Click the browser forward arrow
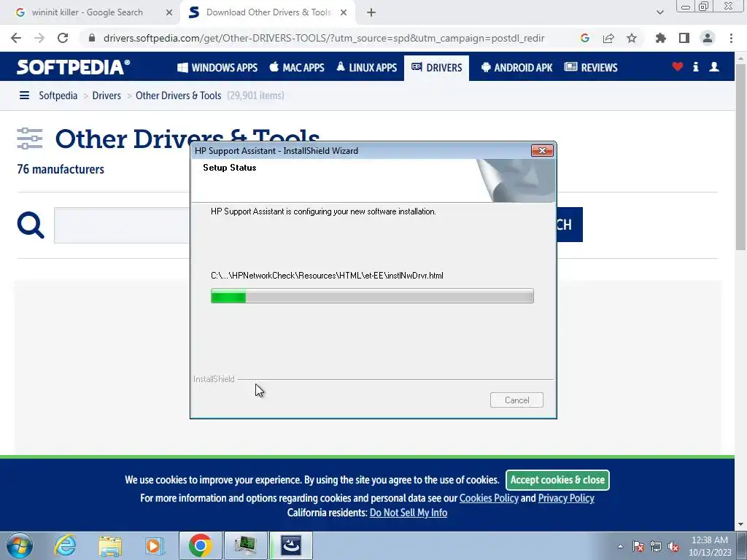Screen dimensions: 747x560 (x=39, y=38)
